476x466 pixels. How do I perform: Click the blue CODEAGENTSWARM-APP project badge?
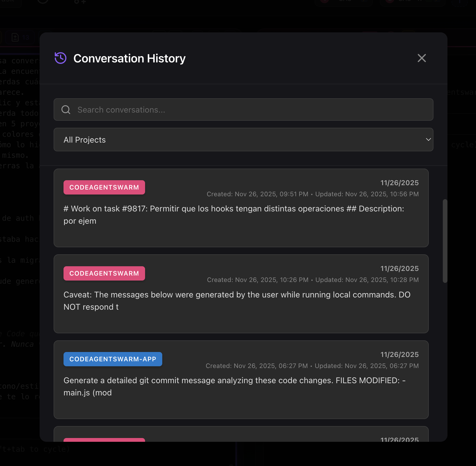pyautogui.click(x=113, y=359)
